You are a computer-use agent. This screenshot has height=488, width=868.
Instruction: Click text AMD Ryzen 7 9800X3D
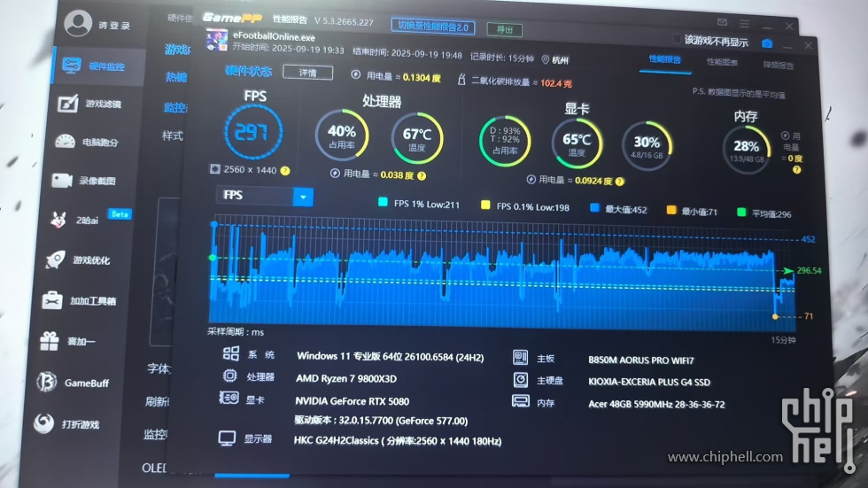coord(346,379)
